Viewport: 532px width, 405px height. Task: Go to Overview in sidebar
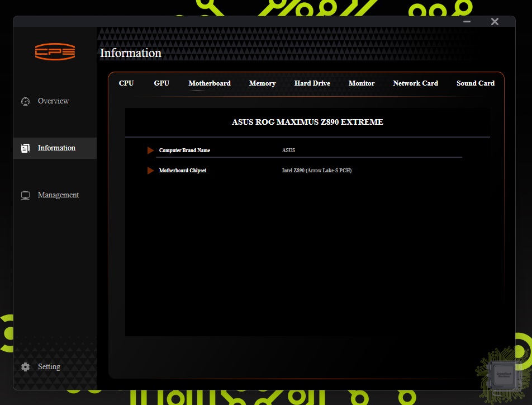tap(53, 101)
